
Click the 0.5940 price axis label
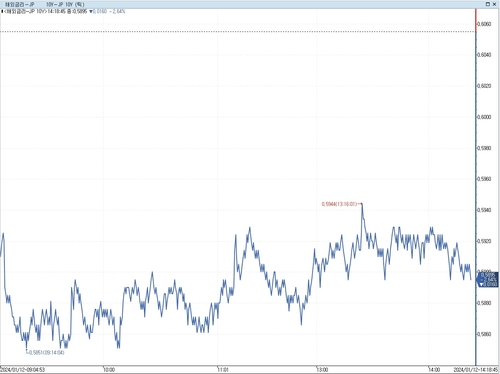[x=484, y=210]
